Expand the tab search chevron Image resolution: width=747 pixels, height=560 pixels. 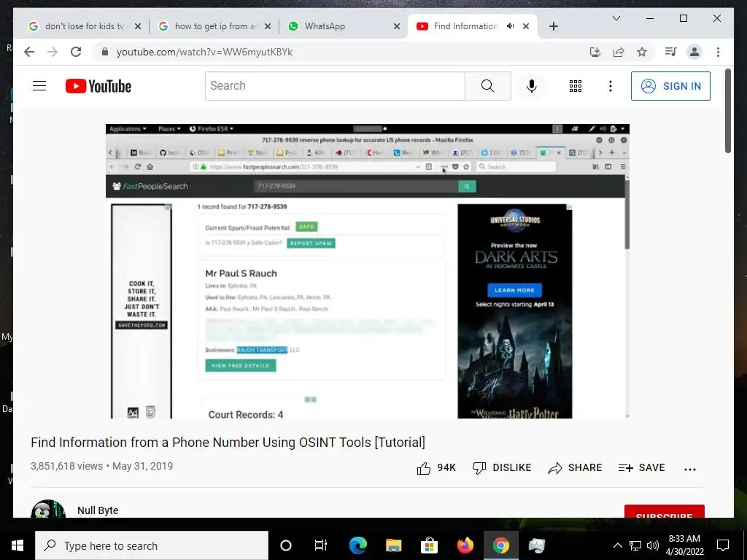point(616,18)
